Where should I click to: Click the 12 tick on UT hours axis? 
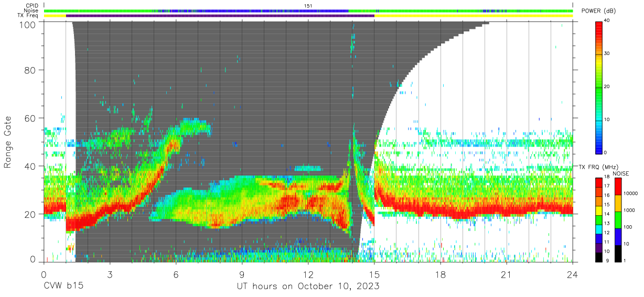pyautogui.click(x=308, y=274)
